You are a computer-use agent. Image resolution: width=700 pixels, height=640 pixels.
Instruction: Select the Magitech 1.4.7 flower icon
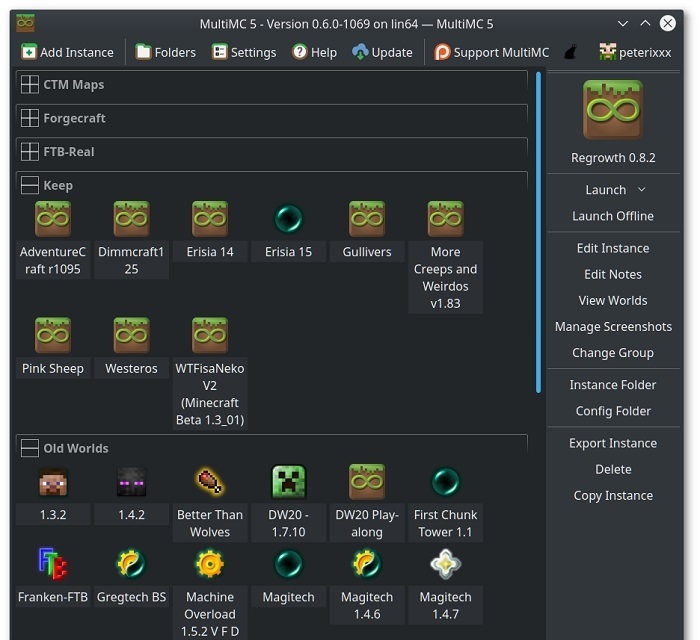pos(446,564)
